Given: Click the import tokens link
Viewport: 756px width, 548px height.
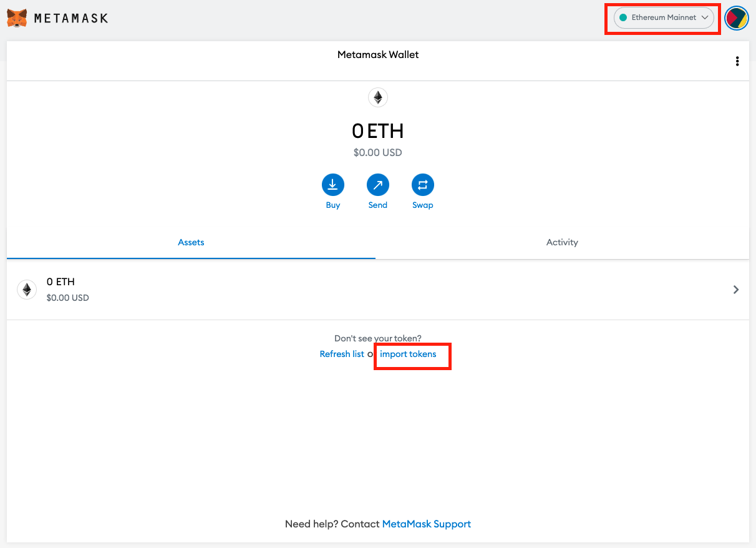Looking at the screenshot, I should pos(408,354).
